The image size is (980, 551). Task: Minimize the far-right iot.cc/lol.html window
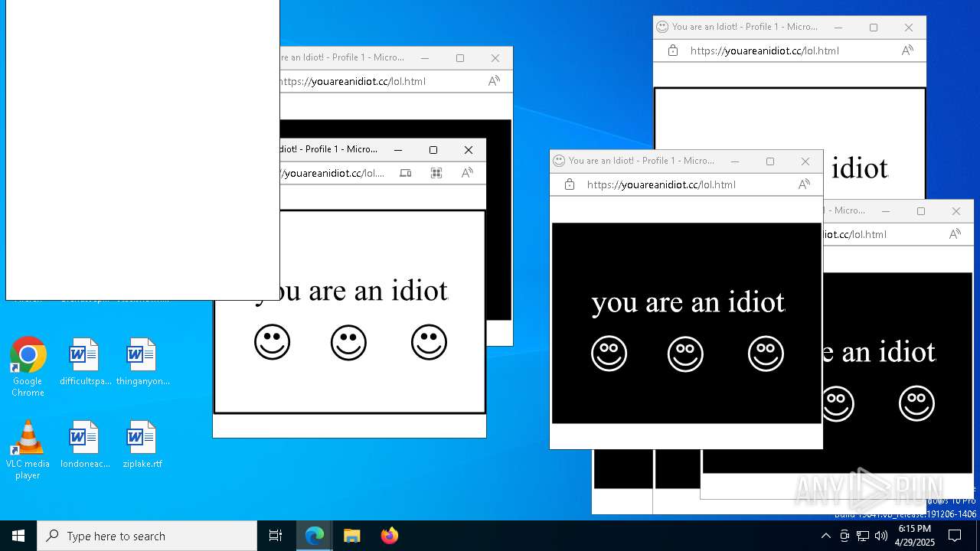point(886,211)
